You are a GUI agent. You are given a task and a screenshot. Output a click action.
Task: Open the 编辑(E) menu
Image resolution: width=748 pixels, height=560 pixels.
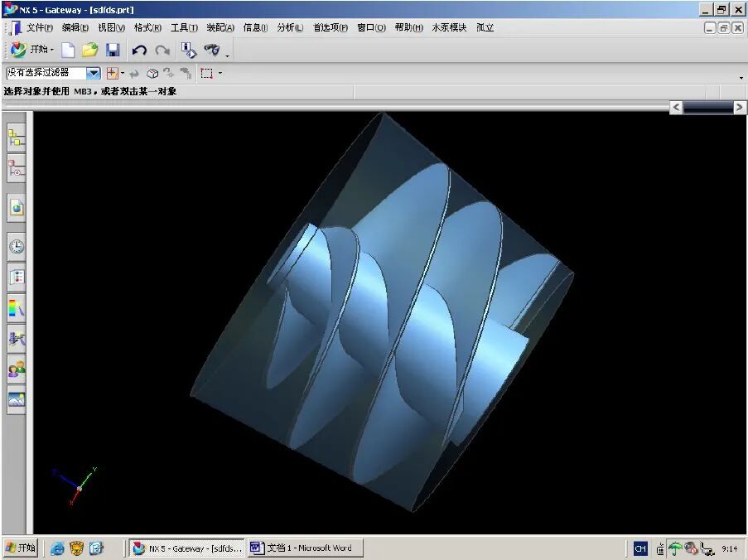point(75,27)
